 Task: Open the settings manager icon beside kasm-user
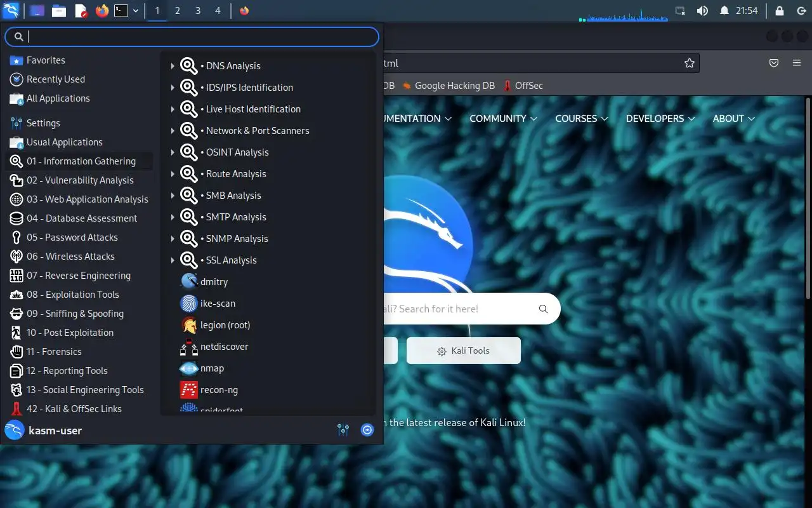pos(343,431)
